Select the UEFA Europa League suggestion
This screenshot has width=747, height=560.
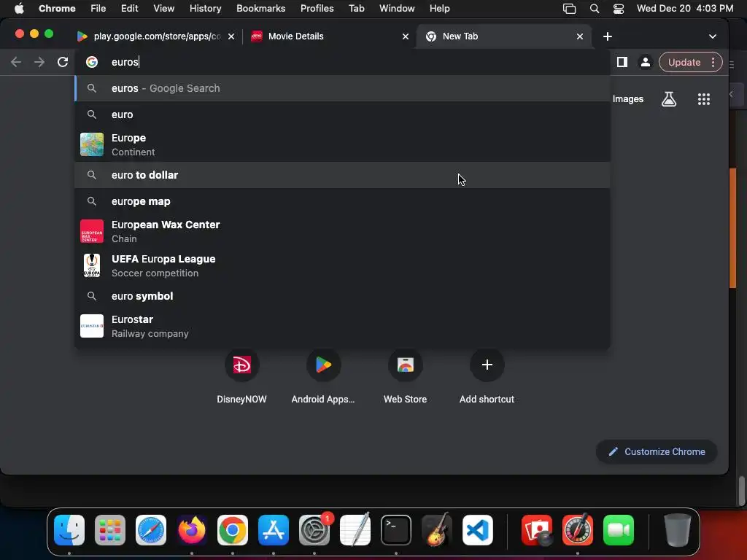(342, 265)
